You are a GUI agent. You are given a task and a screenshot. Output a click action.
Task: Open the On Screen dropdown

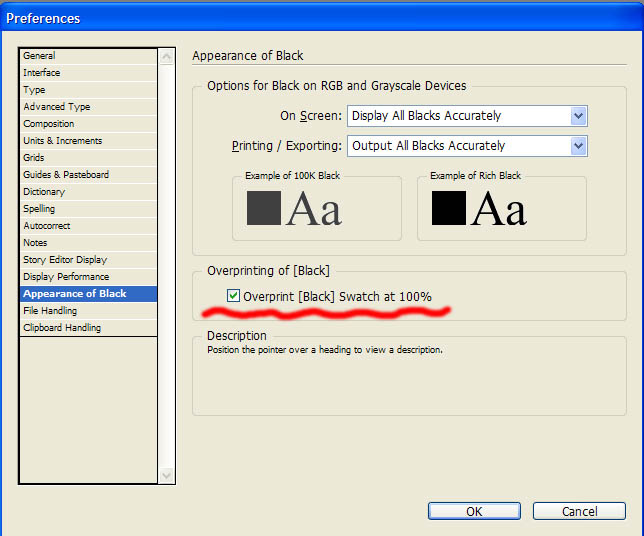[x=467, y=116]
